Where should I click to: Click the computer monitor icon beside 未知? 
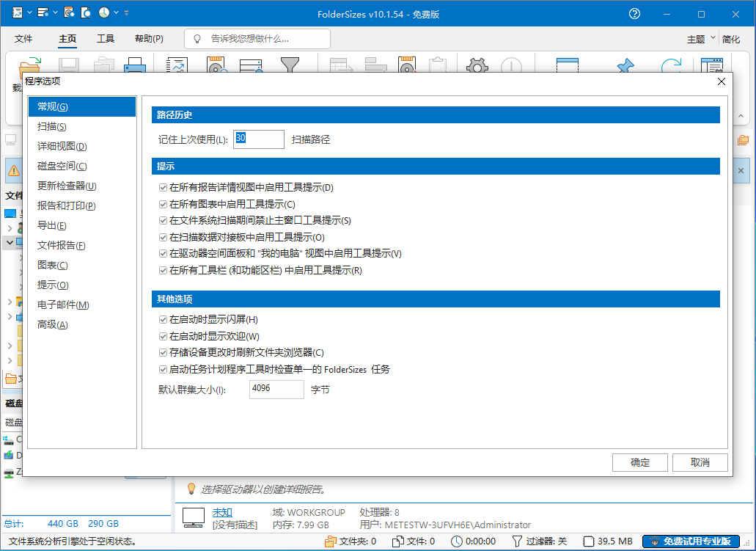coord(194,518)
